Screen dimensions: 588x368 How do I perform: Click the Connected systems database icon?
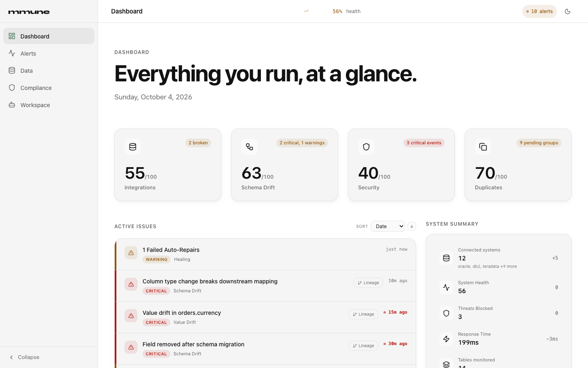(x=446, y=258)
